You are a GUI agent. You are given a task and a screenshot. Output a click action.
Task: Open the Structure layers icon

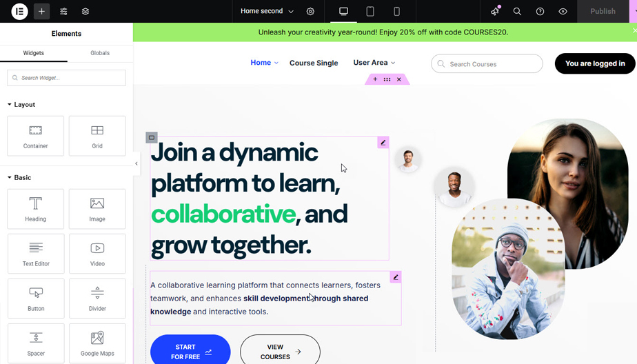[x=85, y=11]
